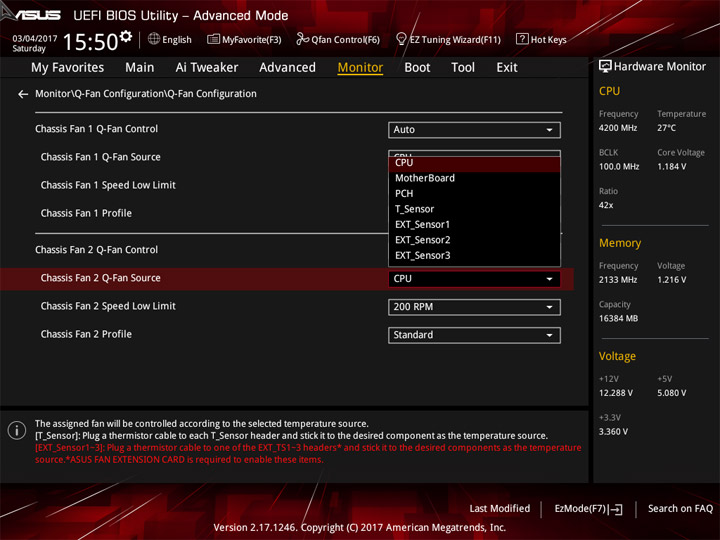Click the Core Voltage 1.184 V value
Image resolution: width=720 pixels, height=540 pixels.
click(672, 167)
